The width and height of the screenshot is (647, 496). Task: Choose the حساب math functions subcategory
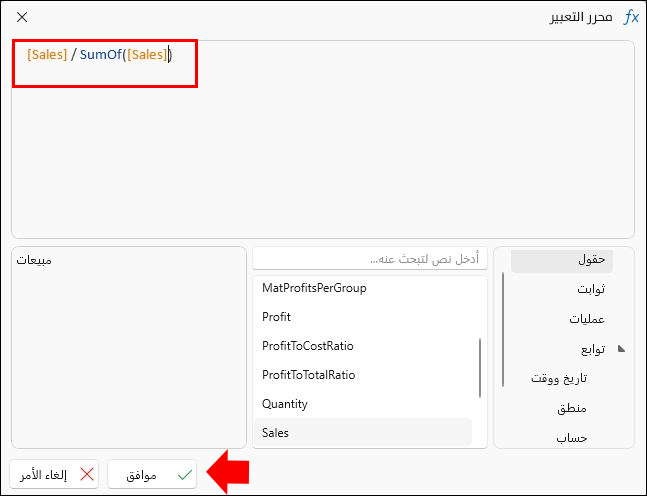570,437
